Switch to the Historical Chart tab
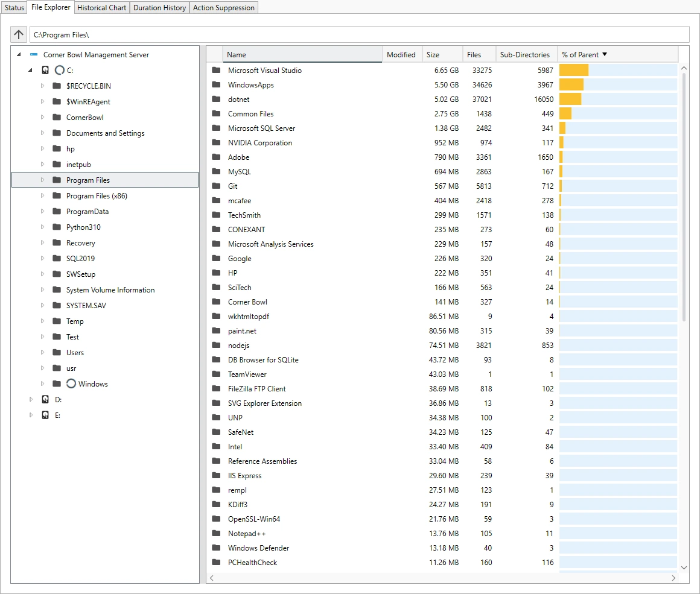Image resolution: width=700 pixels, height=594 pixels. [x=102, y=8]
